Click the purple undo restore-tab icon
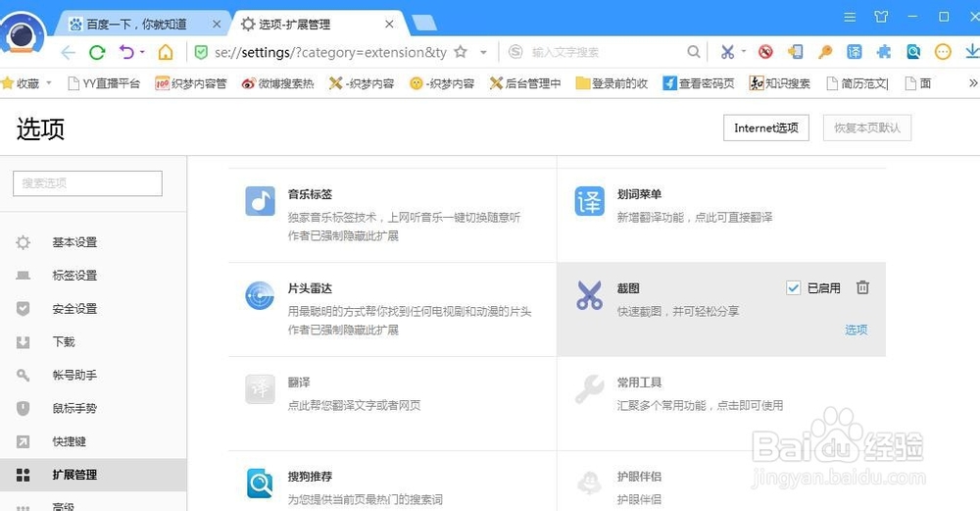The height and width of the screenshot is (511, 980). pyautogui.click(x=126, y=52)
